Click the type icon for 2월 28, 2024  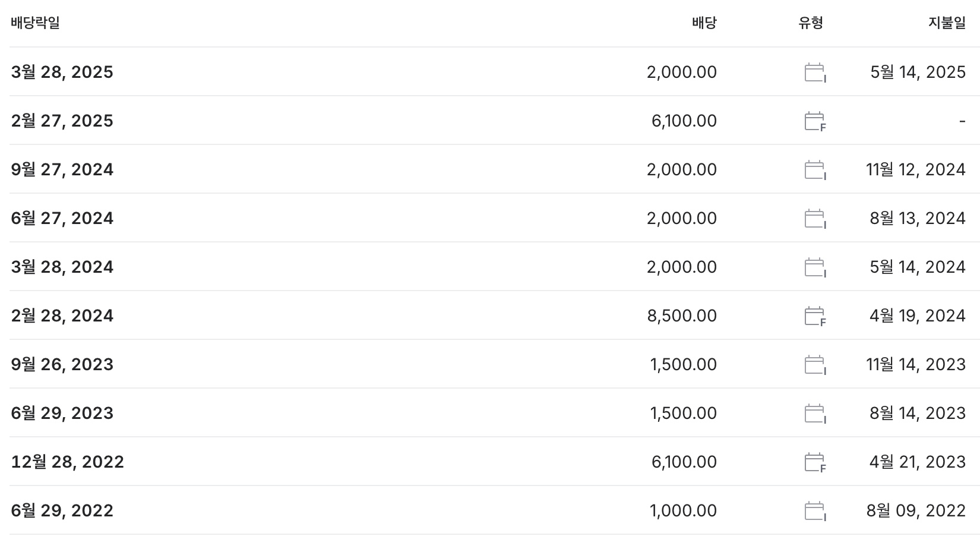tap(814, 316)
